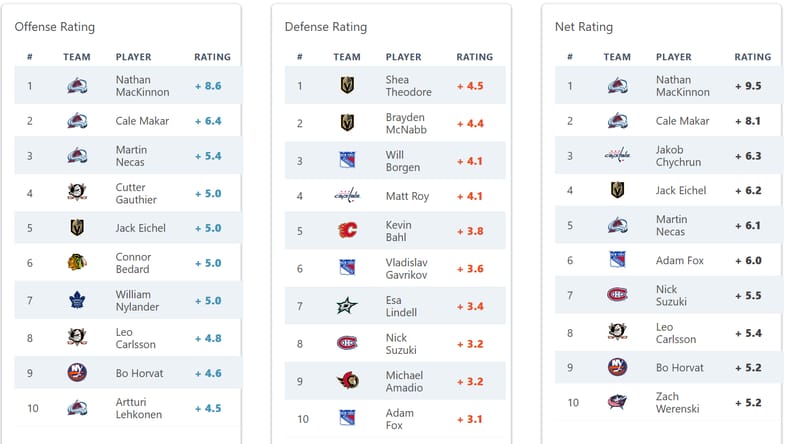Viewport: 788px width, 444px height.
Task: Click the Islanders logo in Net Rating table
Action: [617, 367]
